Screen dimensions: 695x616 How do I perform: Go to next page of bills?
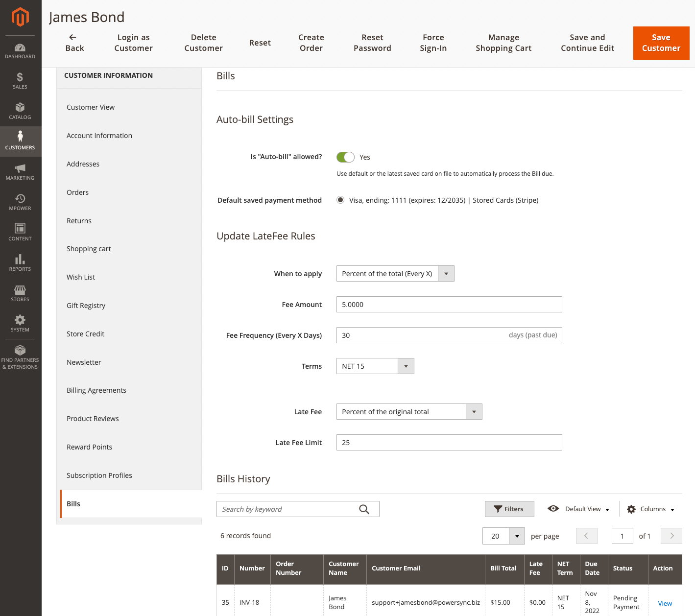point(671,536)
